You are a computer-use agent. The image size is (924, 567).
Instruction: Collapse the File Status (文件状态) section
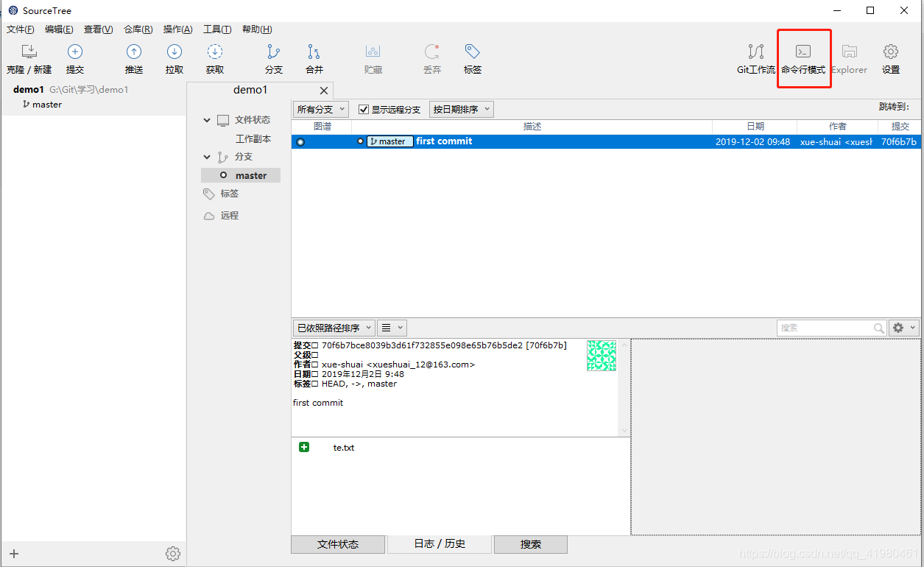207,120
